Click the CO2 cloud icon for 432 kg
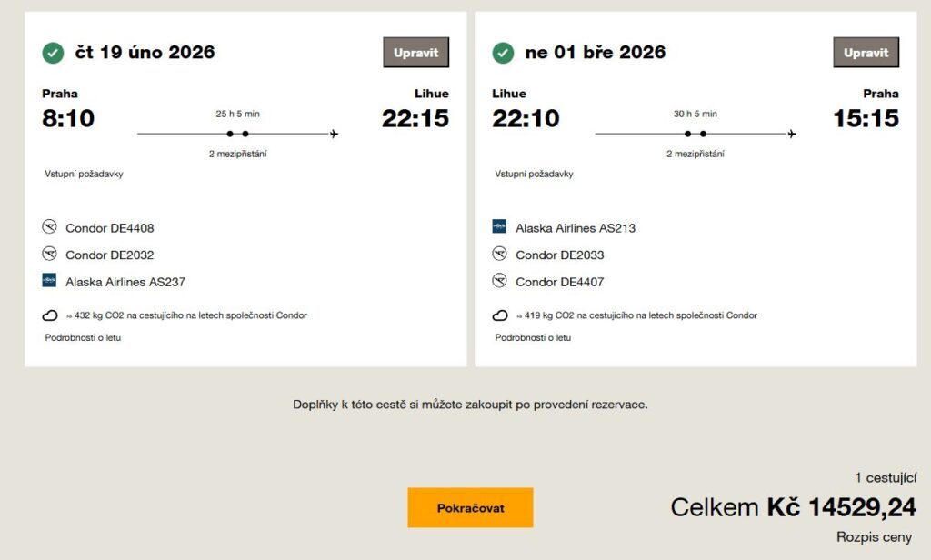This screenshot has width=931, height=560. click(x=50, y=315)
